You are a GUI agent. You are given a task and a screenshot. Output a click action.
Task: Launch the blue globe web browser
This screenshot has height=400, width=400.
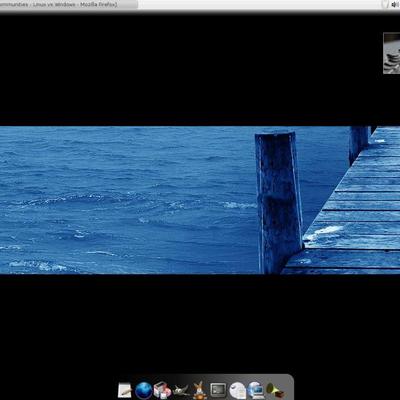pos(144,391)
